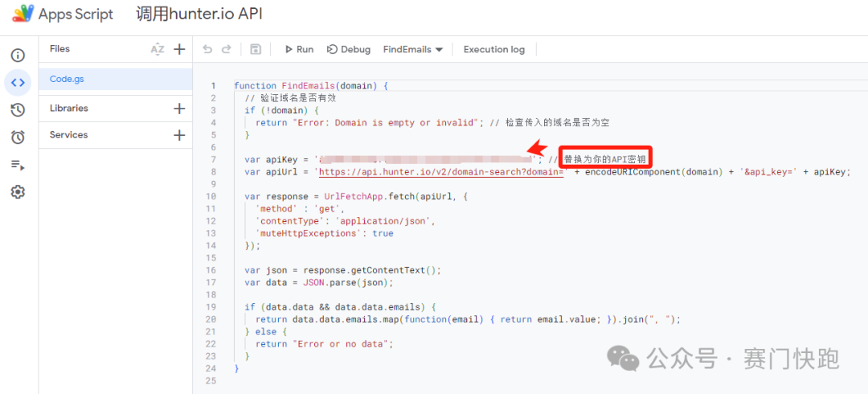Click the Services section label

(x=68, y=134)
